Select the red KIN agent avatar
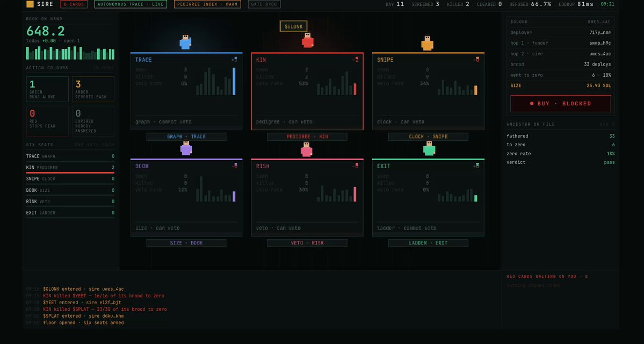 pos(308,41)
